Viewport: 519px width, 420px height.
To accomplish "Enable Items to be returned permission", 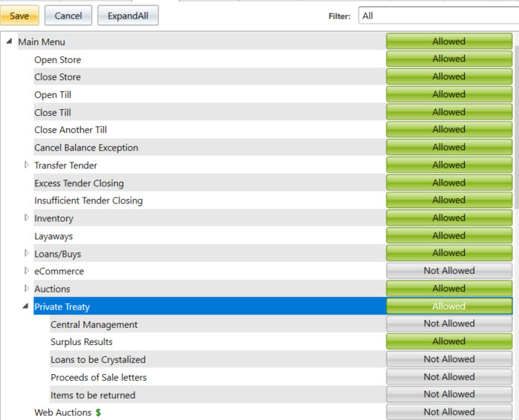I will pyautogui.click(x=449, y=394).
